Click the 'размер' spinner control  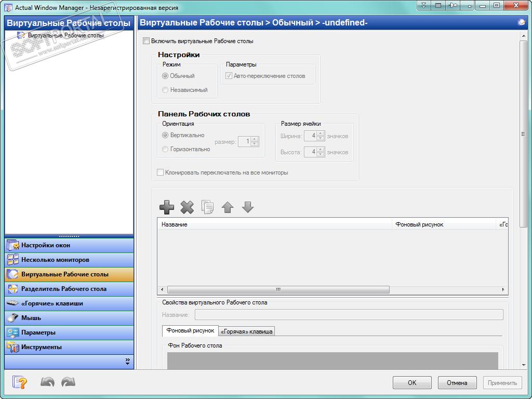249,141
